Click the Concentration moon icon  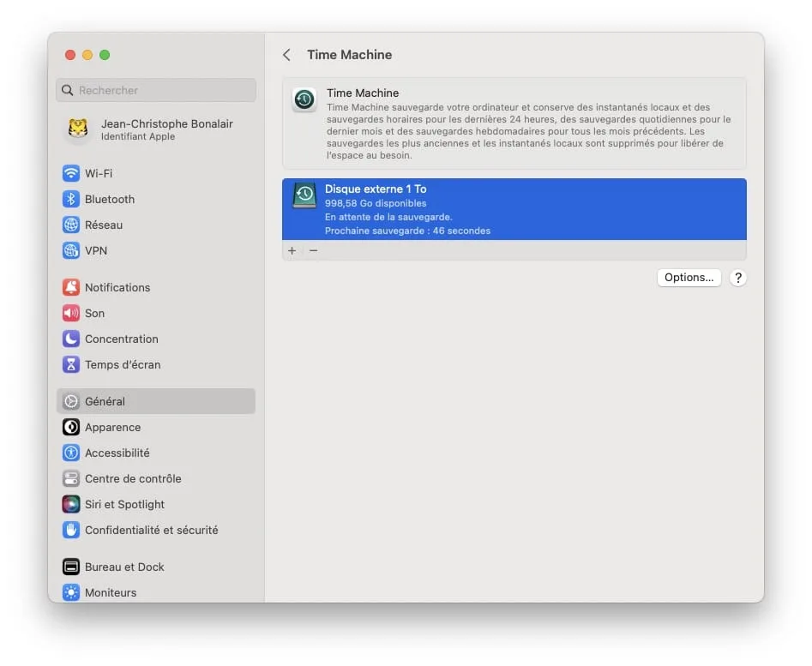pos(71,339)
